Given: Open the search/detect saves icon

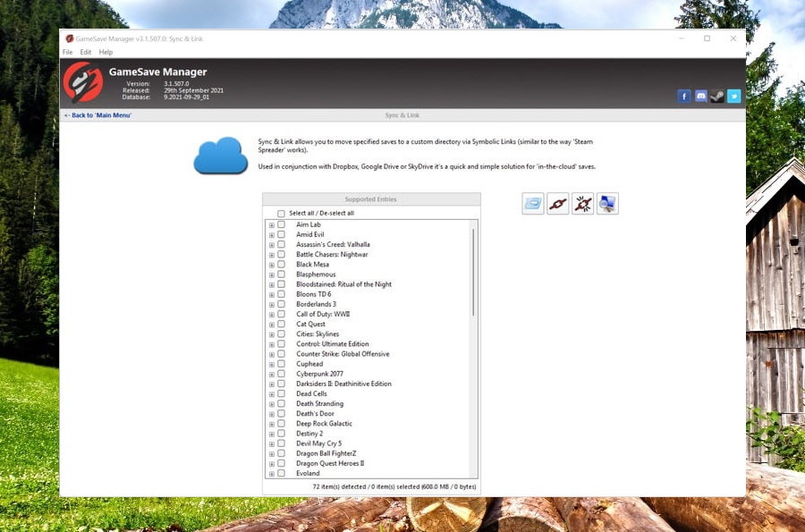Looking at the screenshot, I should [607, 203].
